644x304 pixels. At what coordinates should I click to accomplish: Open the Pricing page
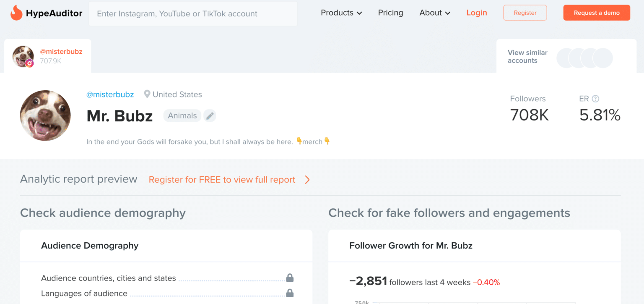coord(390,13)
